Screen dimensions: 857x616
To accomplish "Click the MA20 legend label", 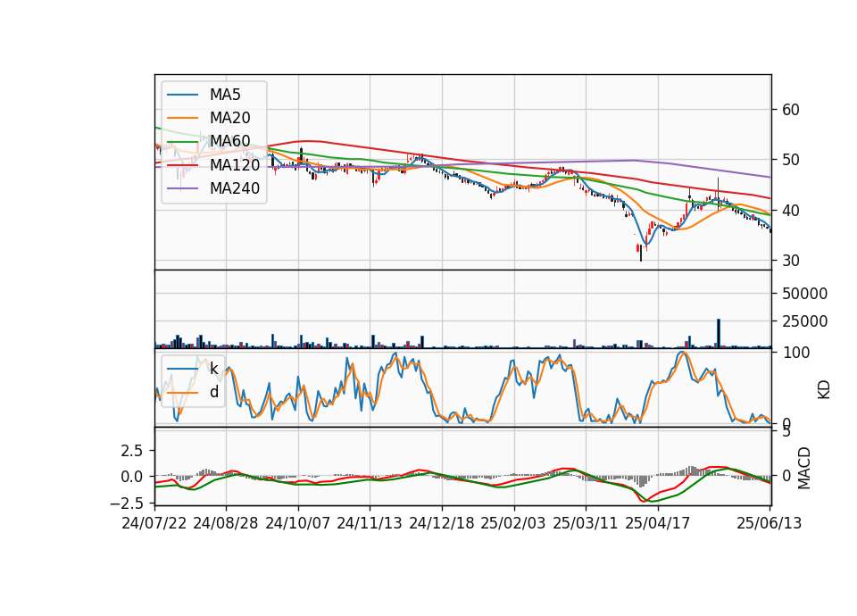I will pyautogui.click(x=229, y=118).
